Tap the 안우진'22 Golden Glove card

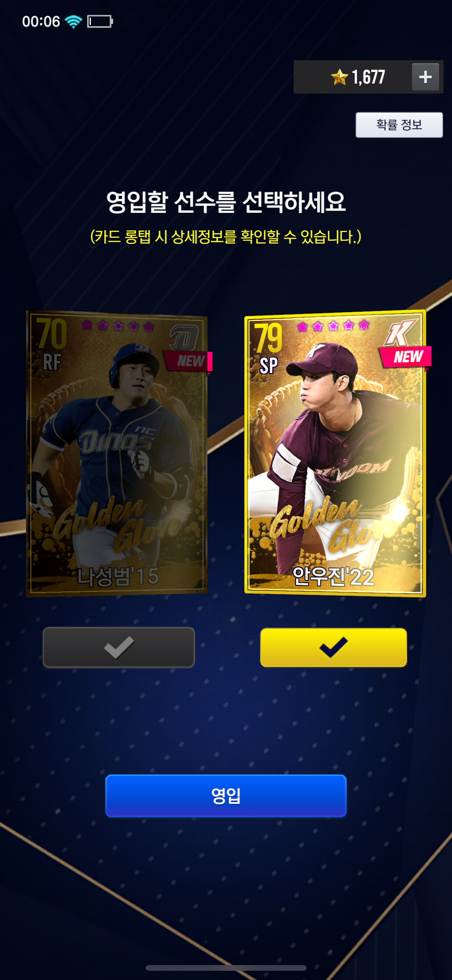335,454
